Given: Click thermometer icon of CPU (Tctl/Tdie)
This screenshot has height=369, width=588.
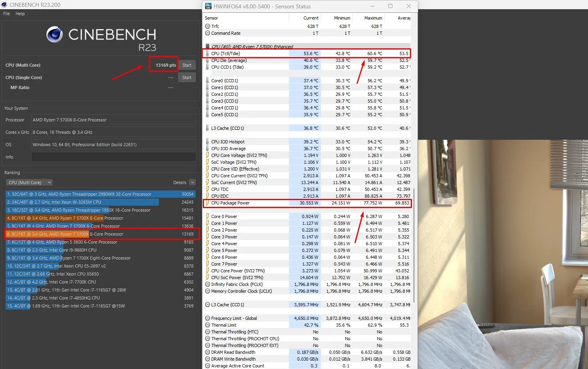Looking at the screenshot, I should pyautogui.click(x=208, y=54).
